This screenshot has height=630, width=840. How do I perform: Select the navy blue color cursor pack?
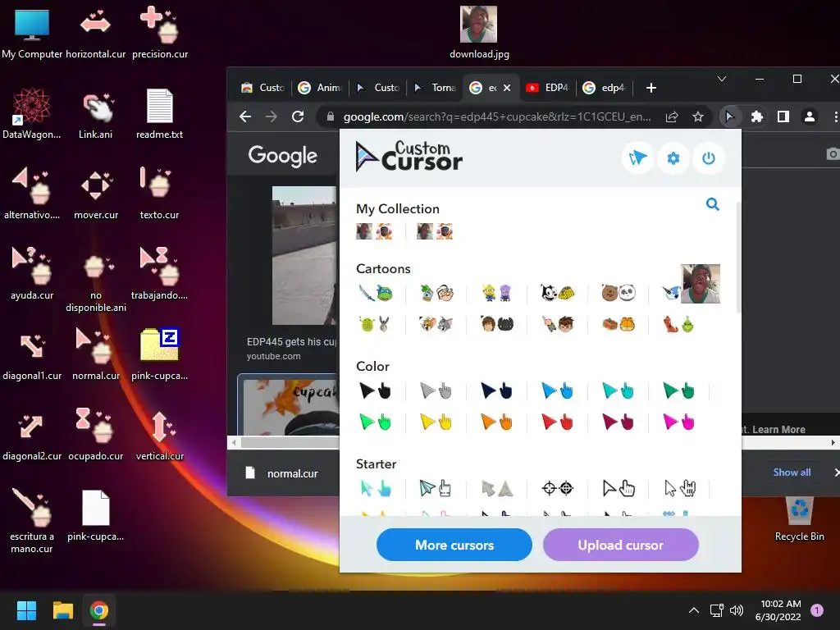click(496, 391)
